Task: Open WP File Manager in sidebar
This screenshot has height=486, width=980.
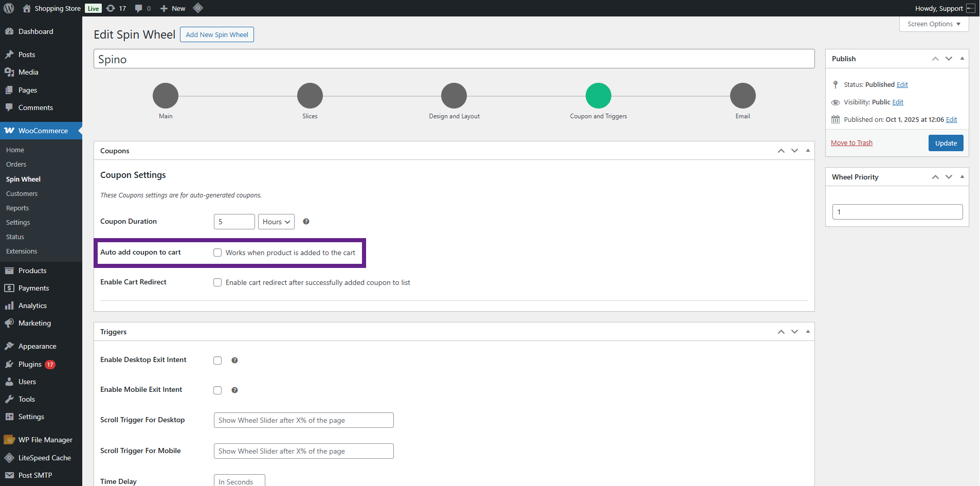Action: [x=45, y=440]
